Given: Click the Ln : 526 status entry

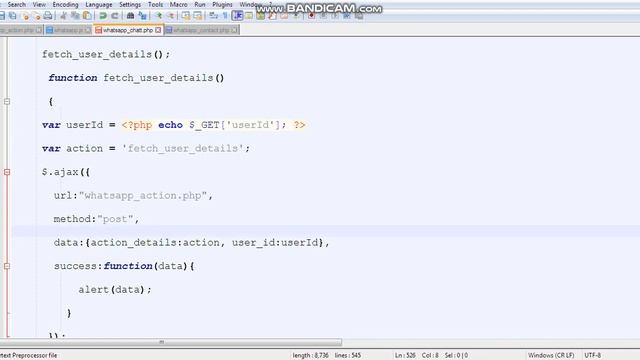Looking at the screenshot, I should point(405,356).
